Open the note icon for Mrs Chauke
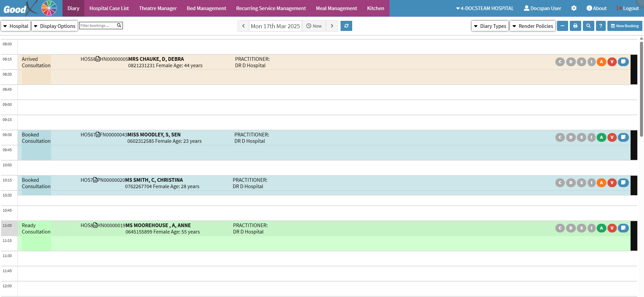The image size is (644, 297). (x=623, y=62)
